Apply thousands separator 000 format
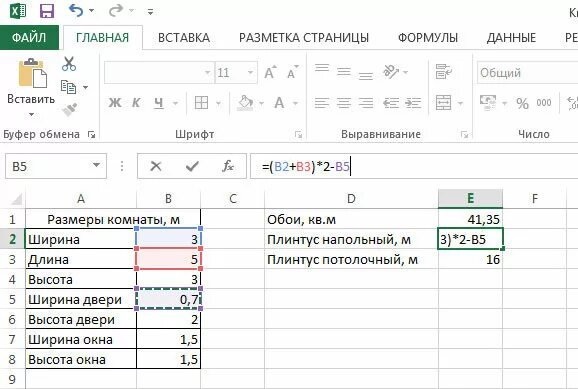Image resolution: width=578 pixels, height=389 pixels. pyautogui.click(x=544, y=103)
